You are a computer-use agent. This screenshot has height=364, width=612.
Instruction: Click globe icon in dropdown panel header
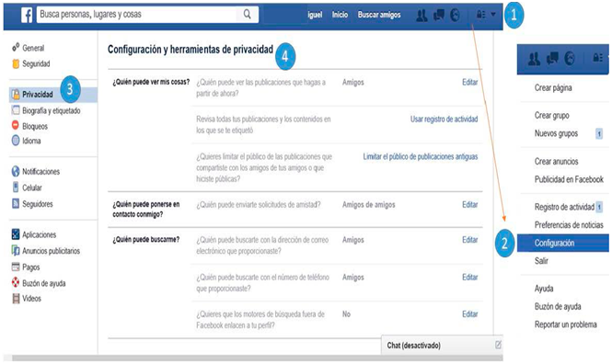(x=570, y=59)
